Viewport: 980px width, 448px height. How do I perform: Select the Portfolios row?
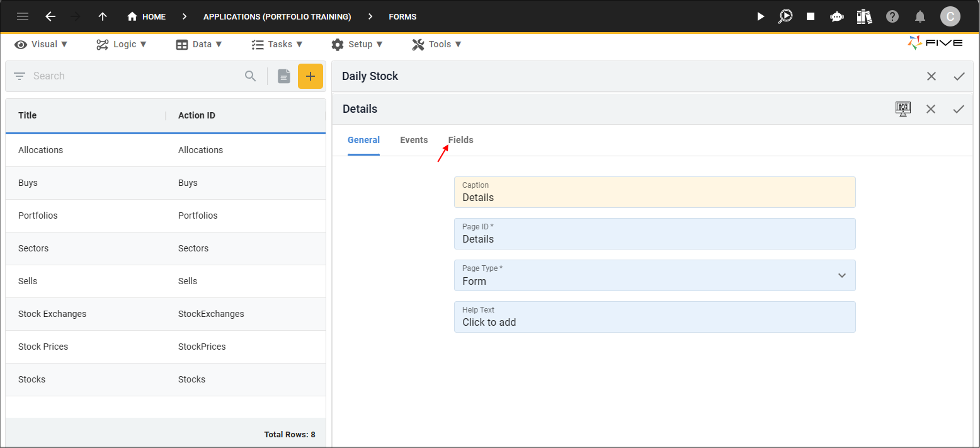(x=166, y=215)
